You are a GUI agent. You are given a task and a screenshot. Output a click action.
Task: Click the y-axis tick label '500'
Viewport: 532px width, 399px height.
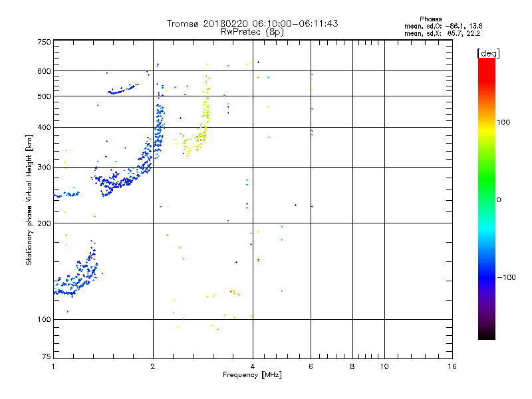45,96
